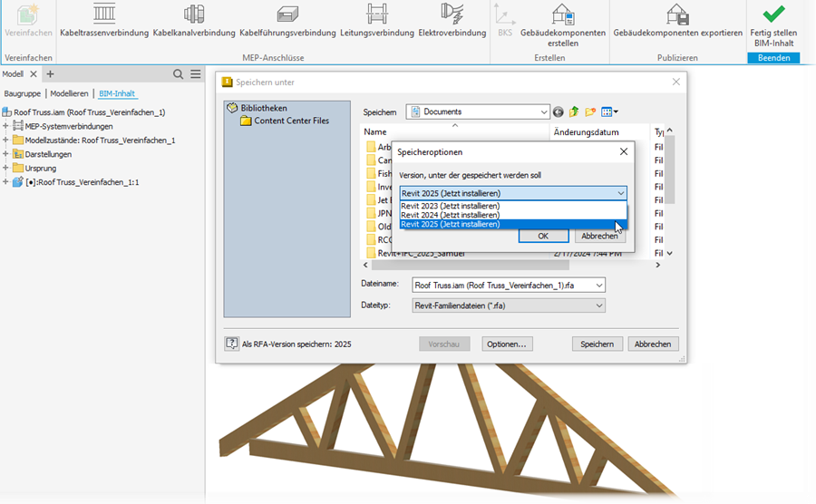Viewport: 816px width, 504px height.
Task: Sort files by Name column header
Action: [454, 132]
